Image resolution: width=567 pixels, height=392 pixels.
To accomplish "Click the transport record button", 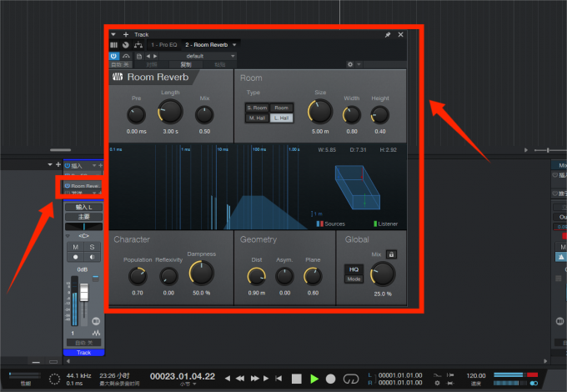I will tap(330, 379).
